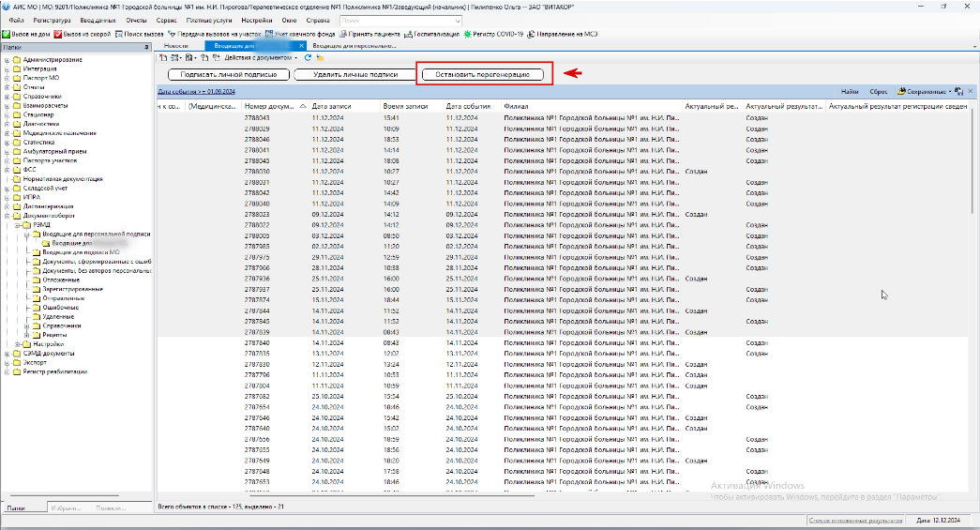Viewport: 980px width, 530px height.
Task: Sort by Филиал column header
Action: tap(591, 106)
